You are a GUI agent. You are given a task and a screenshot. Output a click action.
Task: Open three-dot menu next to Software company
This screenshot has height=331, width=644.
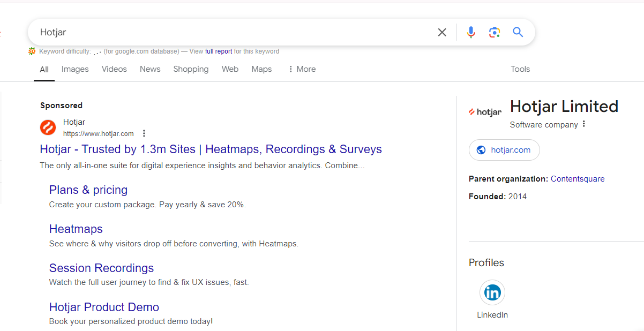click(x=584, y=124)
